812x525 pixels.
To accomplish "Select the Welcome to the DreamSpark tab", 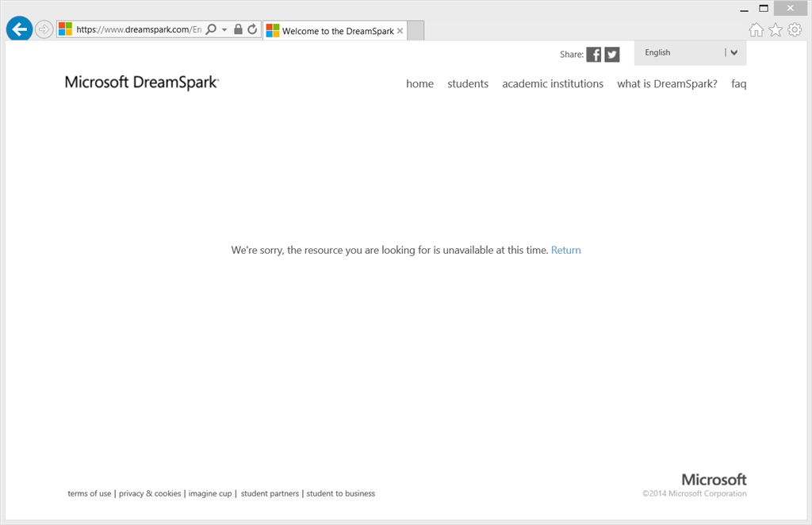I will pyautogui.click(x=335, y=31).
